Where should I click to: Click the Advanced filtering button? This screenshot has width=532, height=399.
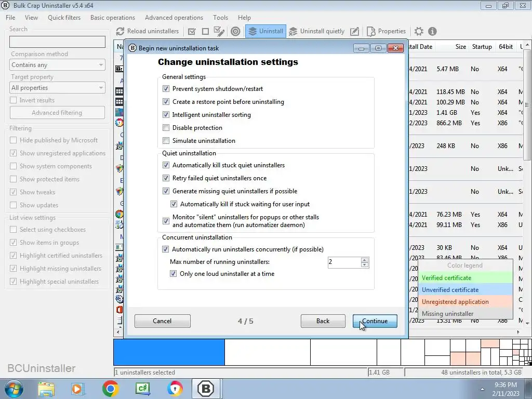[57, 113]
